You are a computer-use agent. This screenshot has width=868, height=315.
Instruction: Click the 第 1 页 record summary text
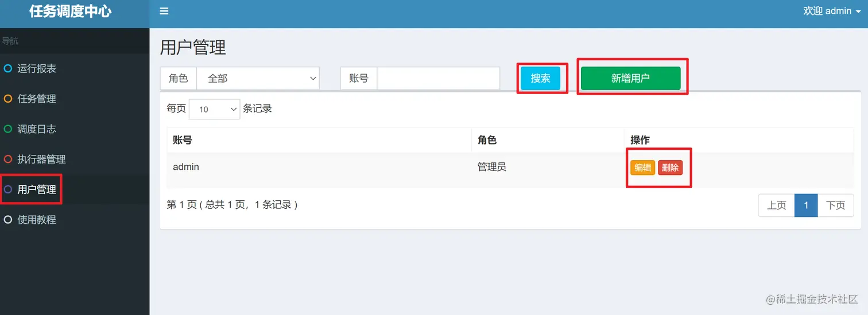tap(232, 204)
